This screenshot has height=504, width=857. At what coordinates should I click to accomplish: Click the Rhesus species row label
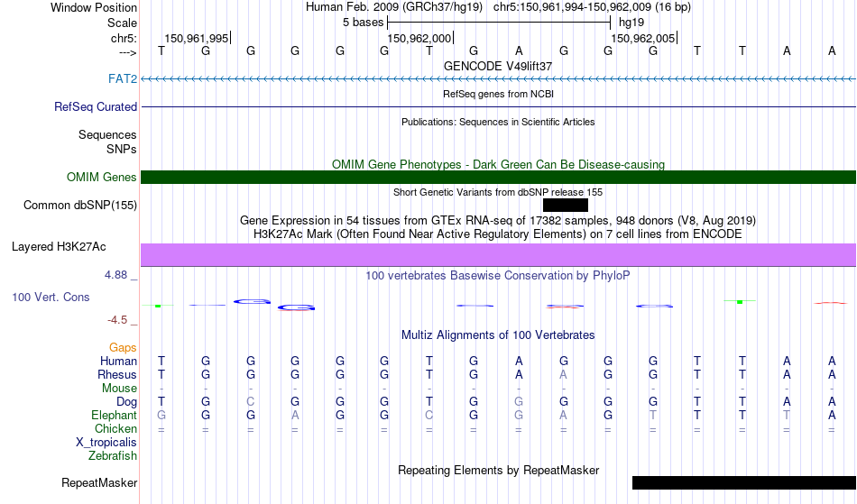point(117,374)
